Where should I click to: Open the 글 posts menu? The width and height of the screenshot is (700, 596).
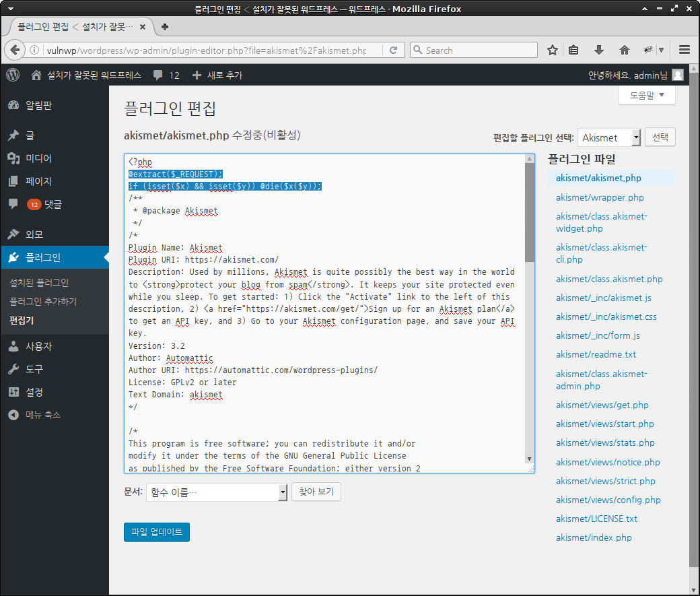pyautogui.click(x=55, y=135)
